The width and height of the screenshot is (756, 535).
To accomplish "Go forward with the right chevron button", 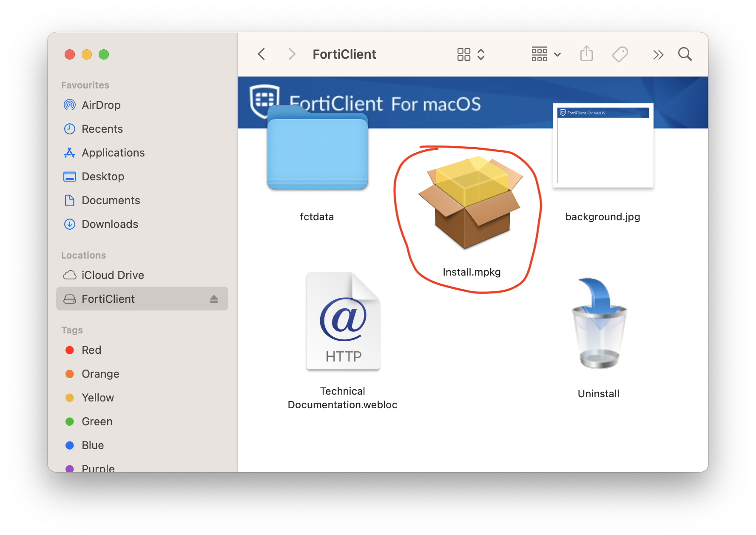I will (291, 54).
